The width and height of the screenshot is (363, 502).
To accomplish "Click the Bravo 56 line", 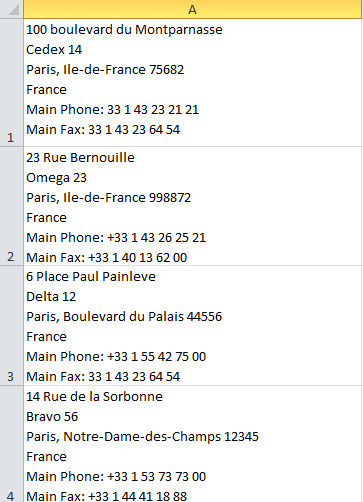I will (52, 417).
